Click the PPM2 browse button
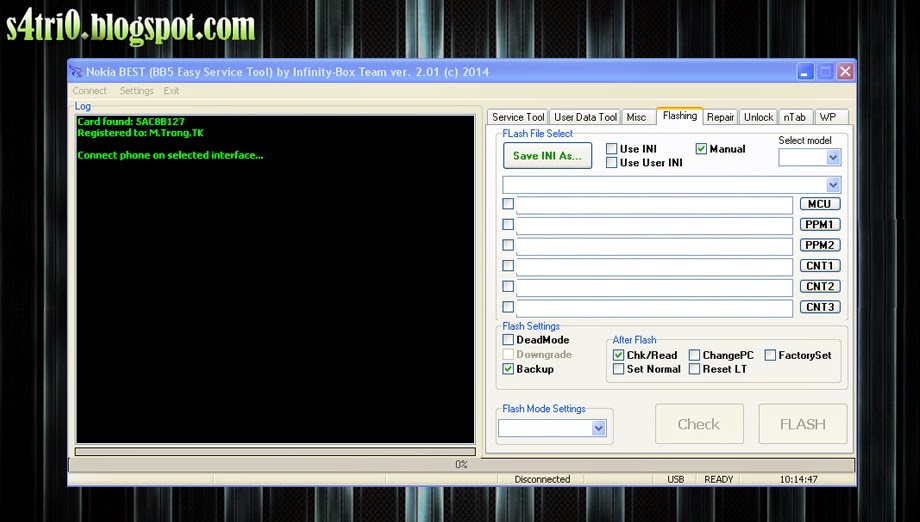Image resolution: width=920 pixels, height=522 pixels. click(x=820, y=245)
